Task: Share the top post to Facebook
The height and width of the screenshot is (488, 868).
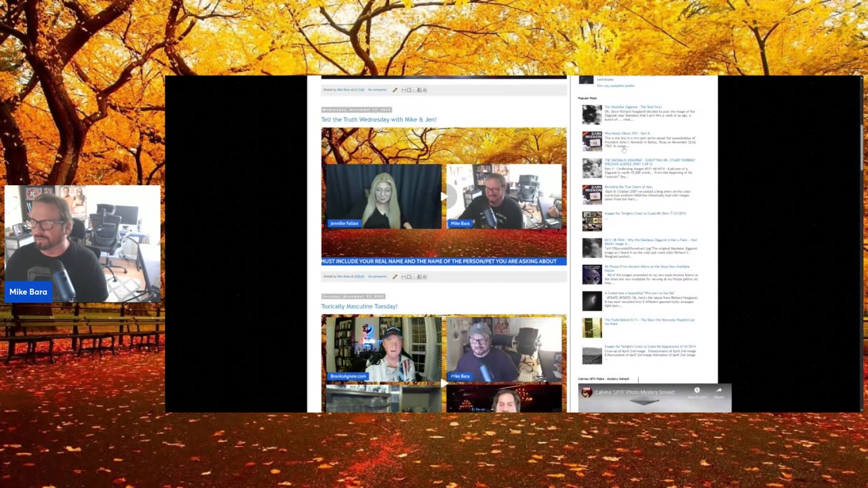Action: (x=419, y=89)
